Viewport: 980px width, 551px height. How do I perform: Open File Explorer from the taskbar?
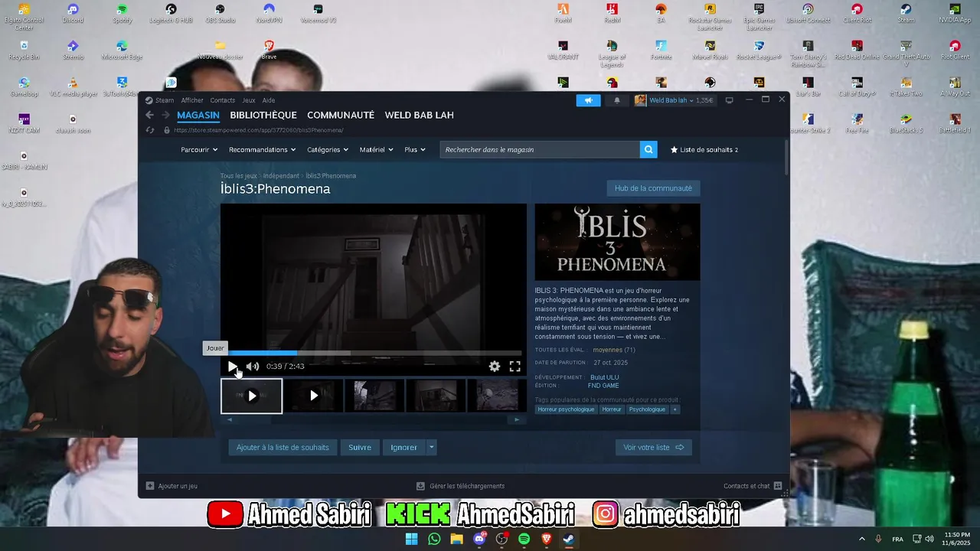coord(457,539)
